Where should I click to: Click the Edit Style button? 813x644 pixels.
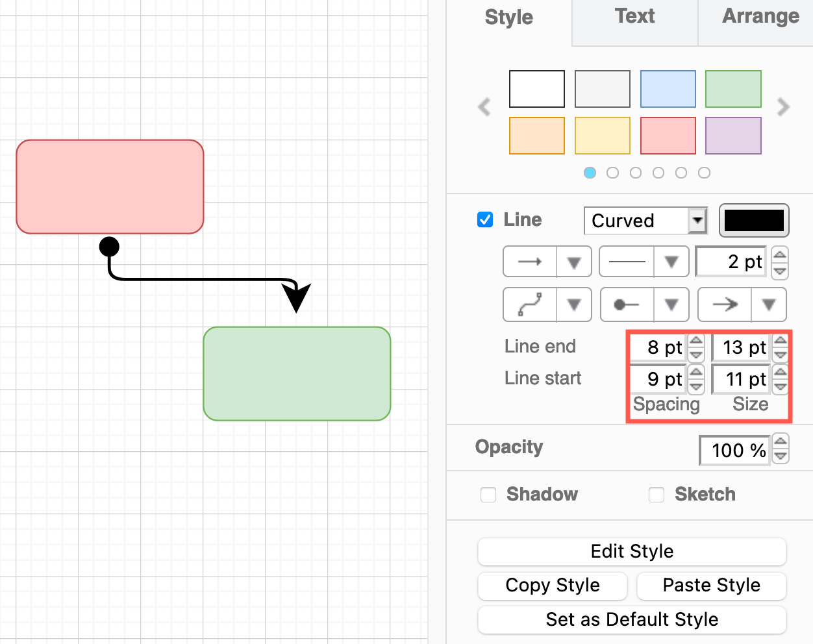pyautogui.click(x=631, y=551)
